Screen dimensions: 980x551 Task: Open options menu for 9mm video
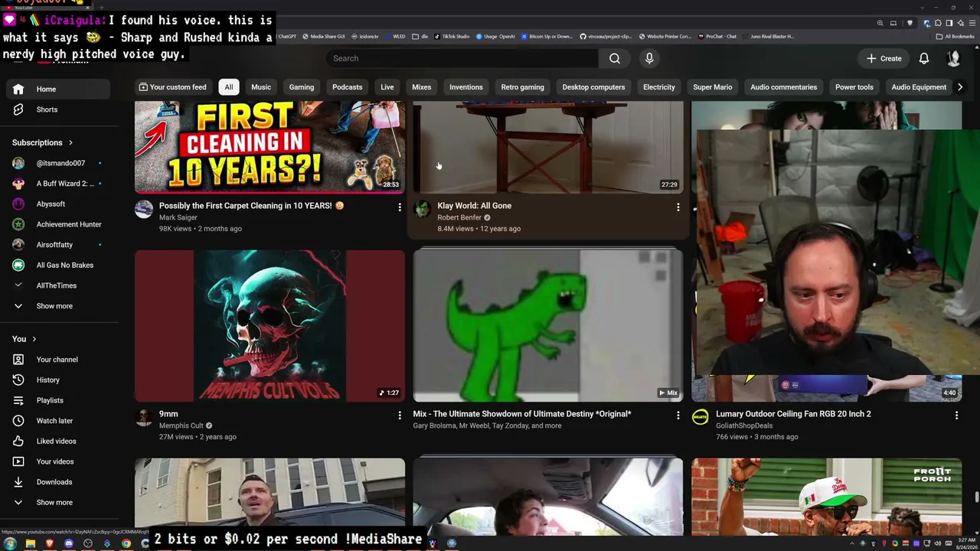(x=399, y=415)
